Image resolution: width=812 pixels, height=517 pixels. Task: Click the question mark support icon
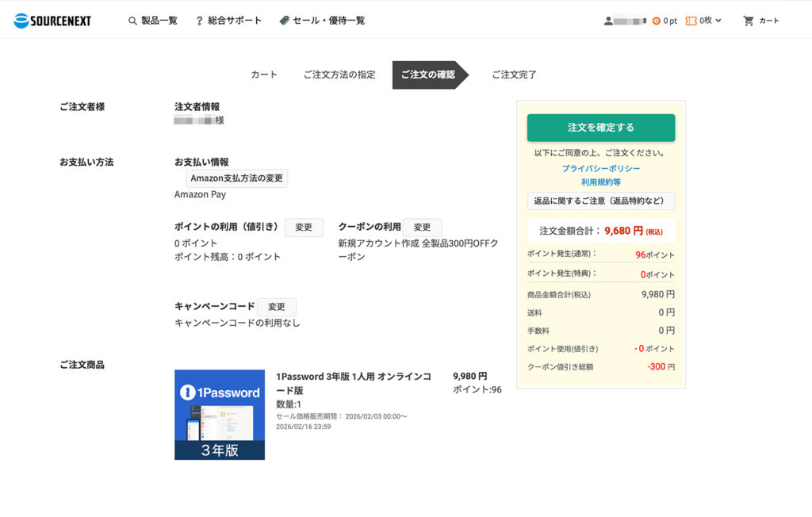click(x=199, y=21)
